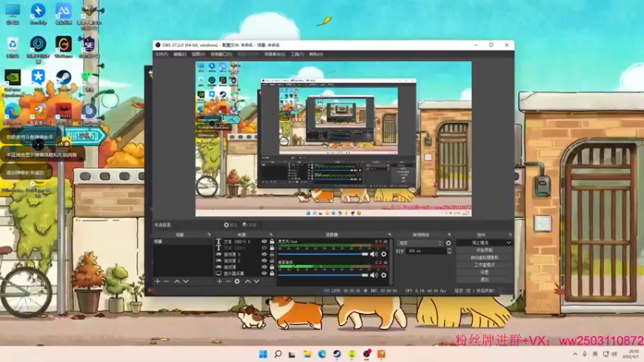Hide the 文本 (GDI+) 2 source
The height and width of the screenshot is (362, 644).
click(x=264, y=242)
